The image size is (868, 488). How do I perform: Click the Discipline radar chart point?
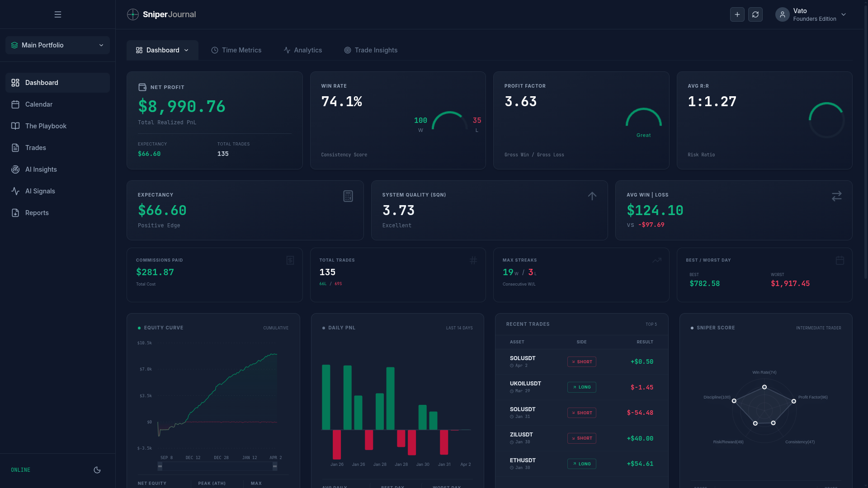click(x=734, y=401)
